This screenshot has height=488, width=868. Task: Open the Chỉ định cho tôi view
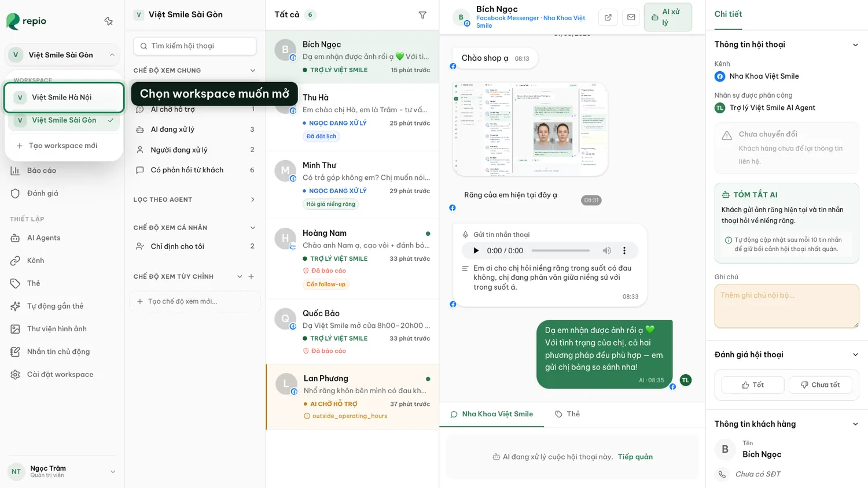(195, 246)
